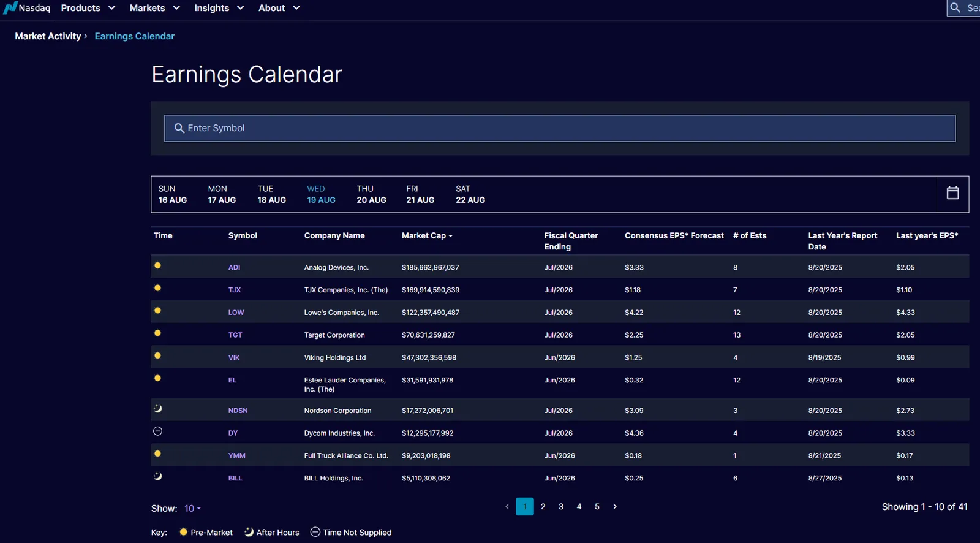Viewport: 980px width, 543px height.
Task: Select the TUE 18 AUG date tab
Action: point(272,194)
